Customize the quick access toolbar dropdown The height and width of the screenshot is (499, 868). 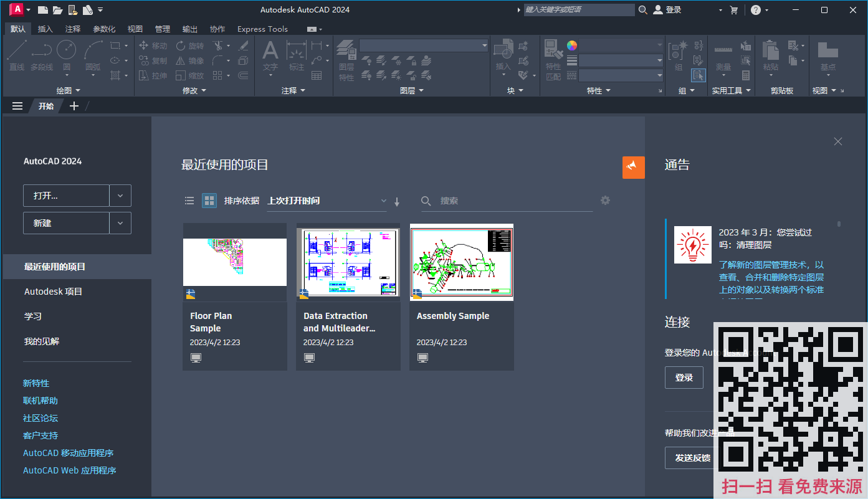tap(101, 10)
